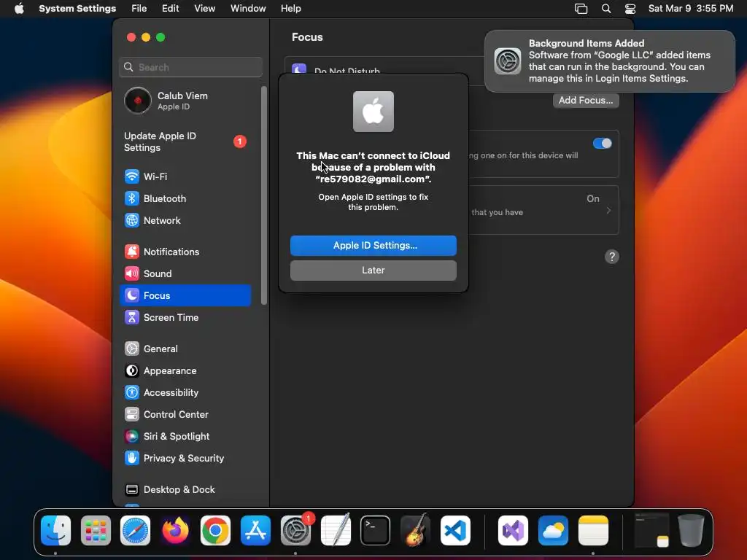
Task: Open Appearance settings pane
Action: coord(185,371)
